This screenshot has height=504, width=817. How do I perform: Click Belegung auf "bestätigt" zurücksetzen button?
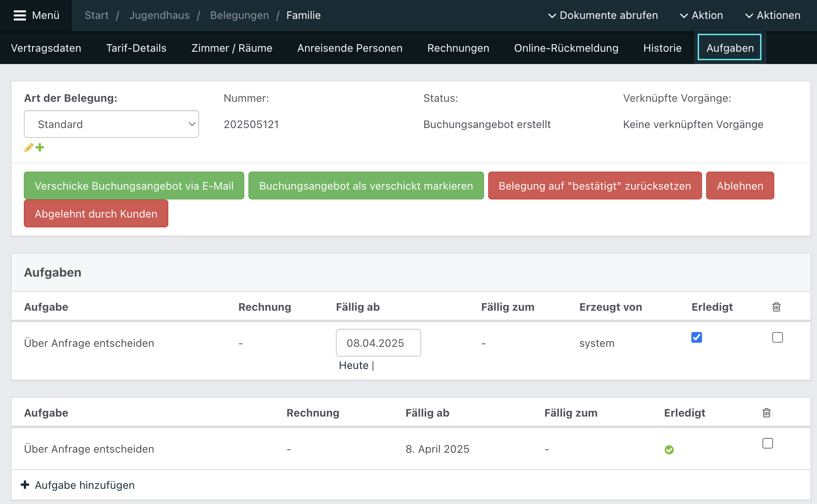tap(595, 186)
